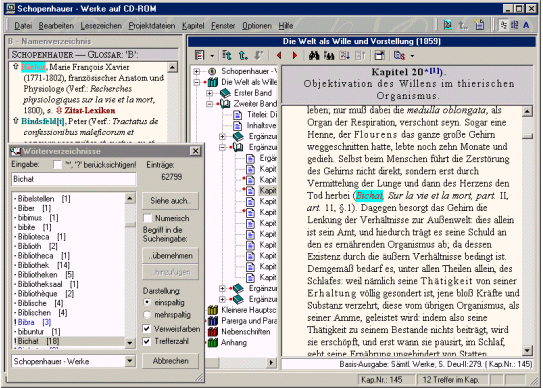Follow the Zitat-Lexikon link in glossary

click(x=90, y=111)
